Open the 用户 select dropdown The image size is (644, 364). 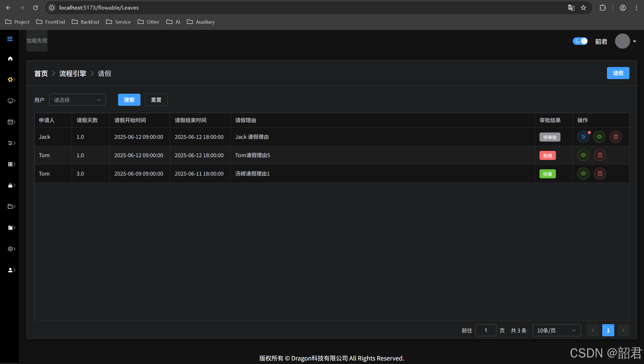[x=78, y=100]
